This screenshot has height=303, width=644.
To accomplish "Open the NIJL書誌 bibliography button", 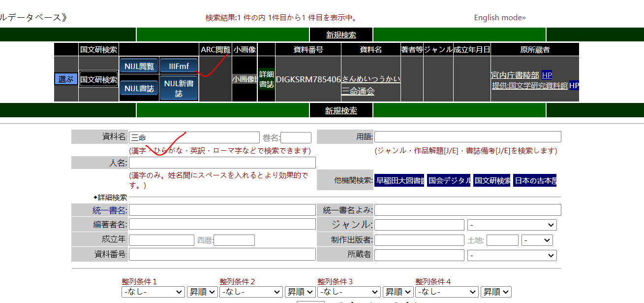I will [139, 89].
